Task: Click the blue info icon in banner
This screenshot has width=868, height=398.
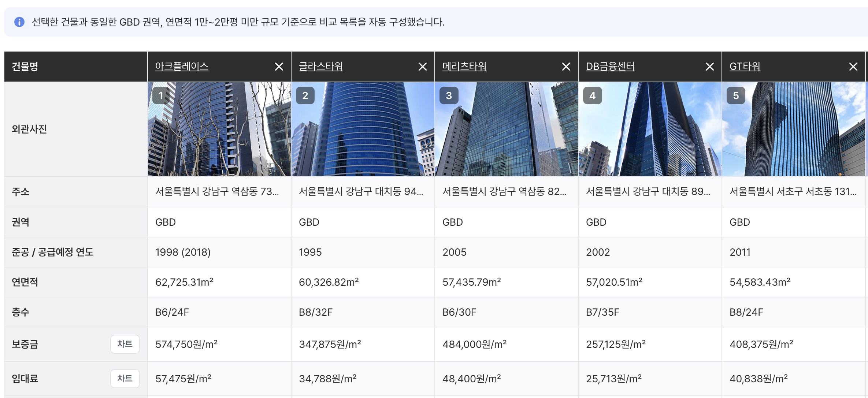Action: (x=19, y=22)
